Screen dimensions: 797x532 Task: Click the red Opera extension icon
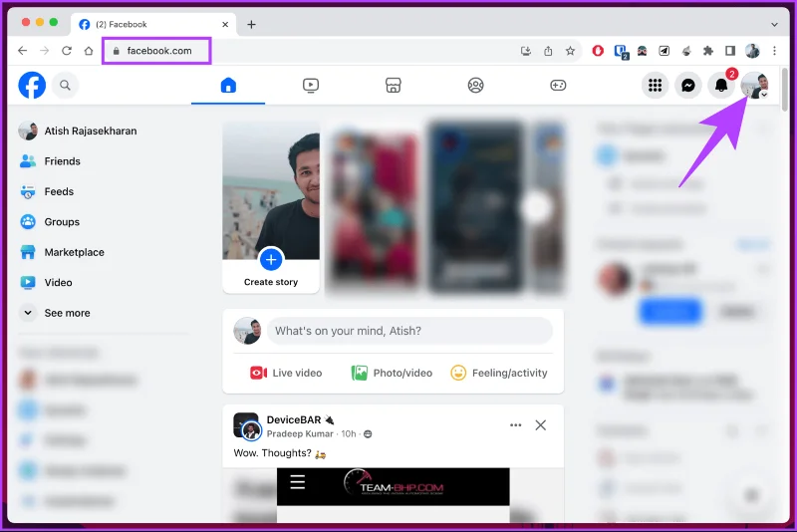(x=598, y=50)
